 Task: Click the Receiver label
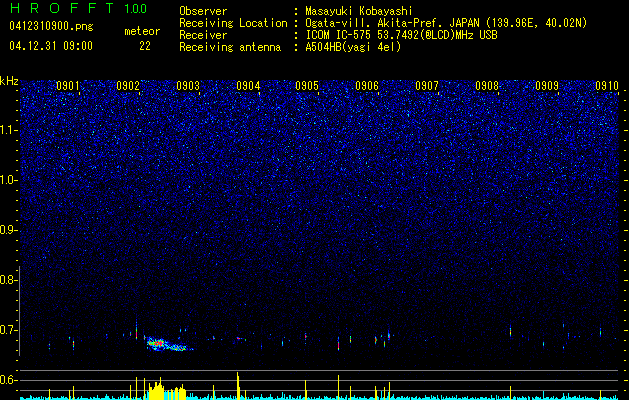203,35
